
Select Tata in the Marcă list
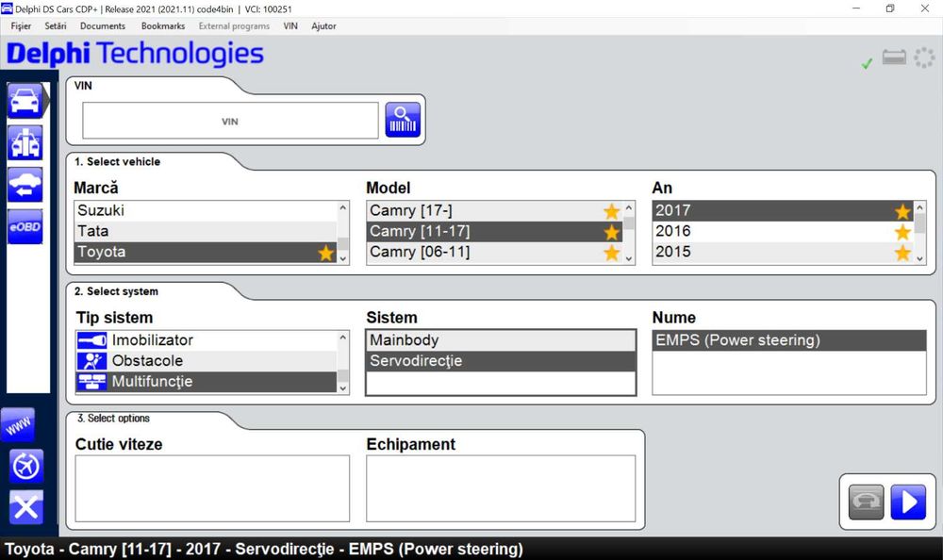coord(206,231)
